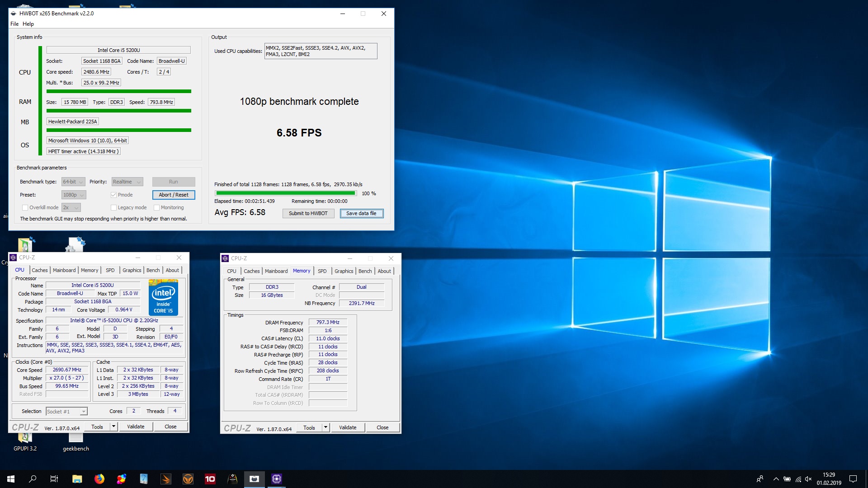Open the Wi-Fi network tray icon
The image size is (868, 488).
(x=798, y=479)
